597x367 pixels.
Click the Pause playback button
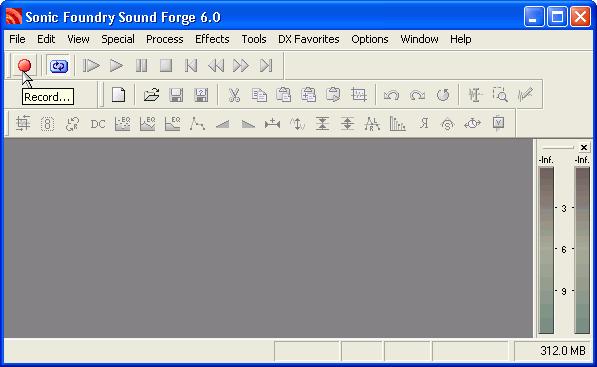pyautogui.click(x=141, y=66)
